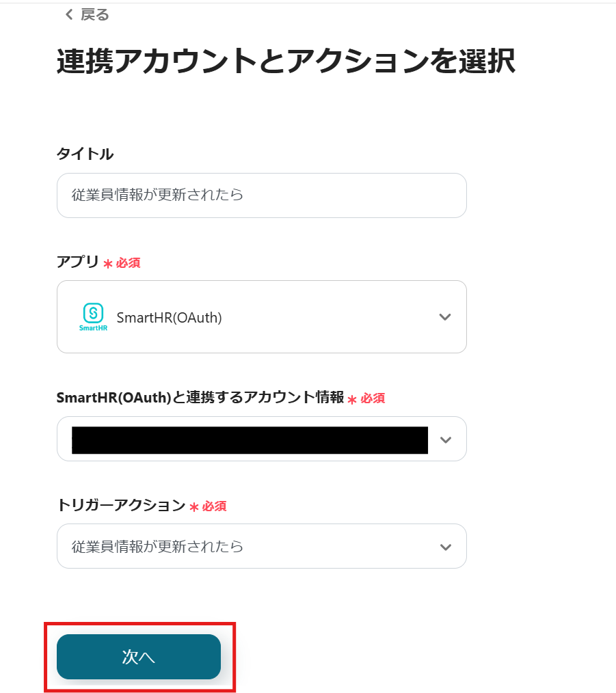Screen dimensions: 616x693
Task: Click the タイトル field label
Action: [x=85, y=154]
